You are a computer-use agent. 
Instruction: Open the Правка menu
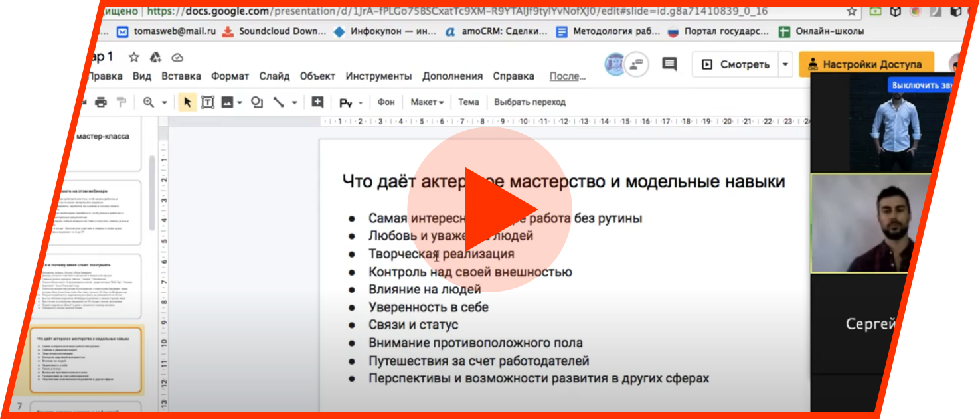pos(105,76)
